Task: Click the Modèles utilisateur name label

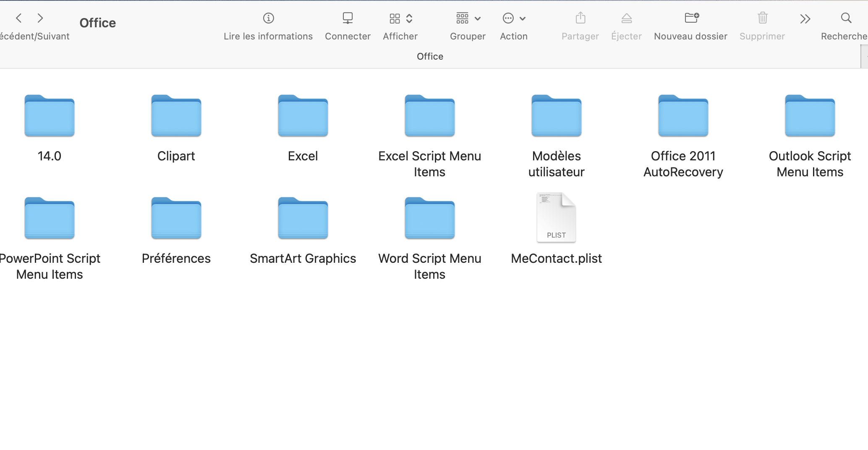Action: pos(557,164)
